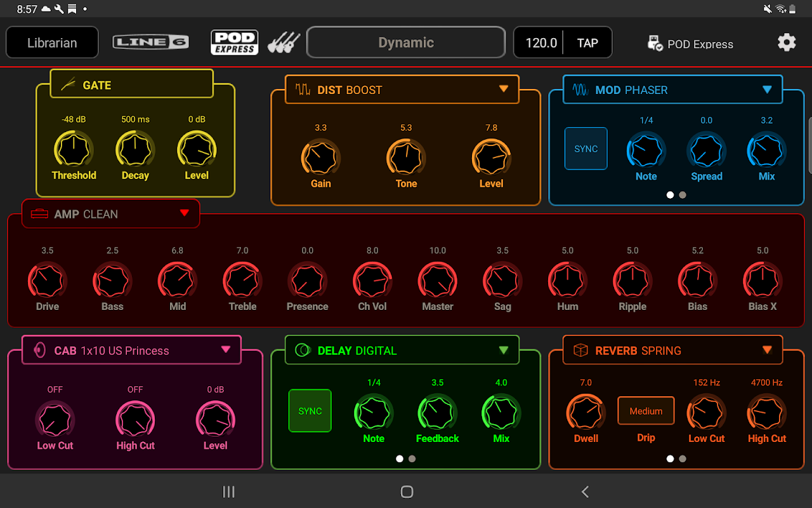Click the Dist waveform icon

coord(303,90)
